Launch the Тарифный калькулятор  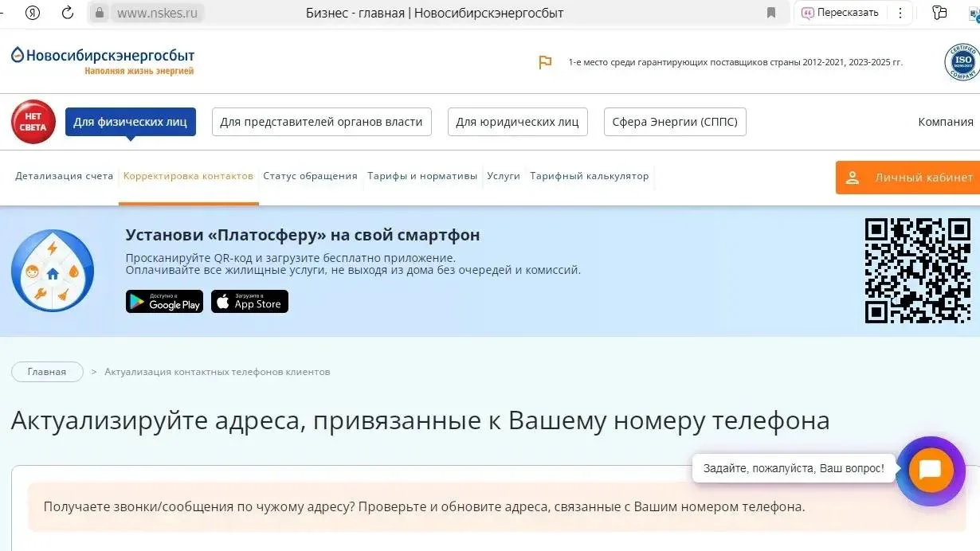590,176
